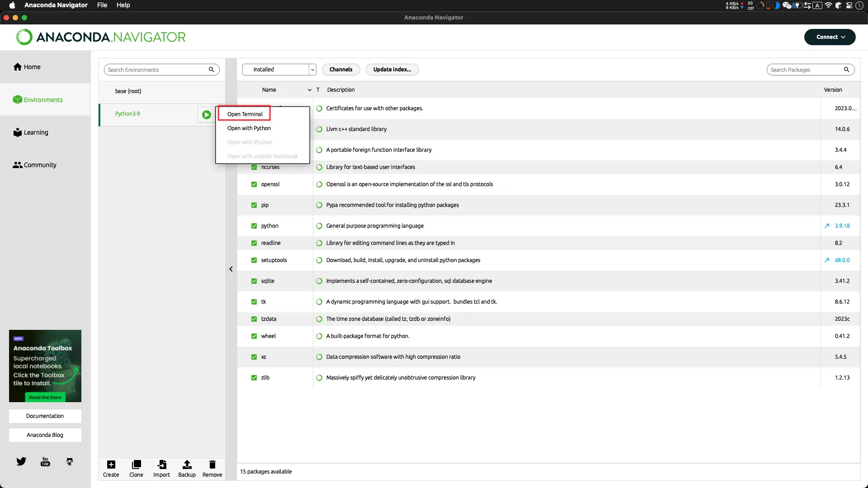Click the Anaconda Toolbox advertisement tile

click(45, 366)
